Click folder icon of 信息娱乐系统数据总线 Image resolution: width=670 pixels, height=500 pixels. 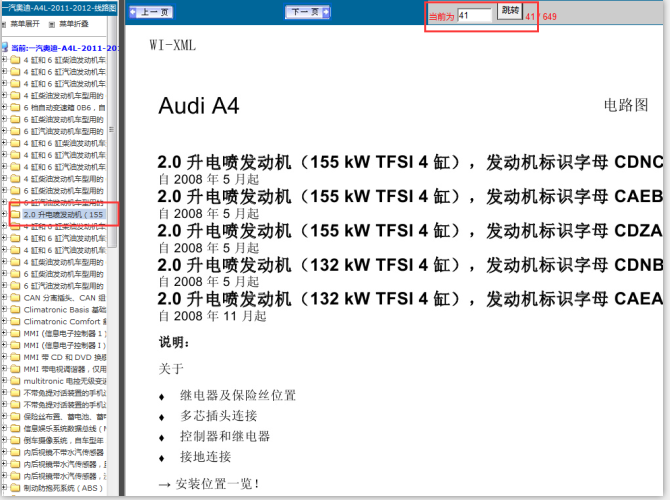(x=15, y=429)
